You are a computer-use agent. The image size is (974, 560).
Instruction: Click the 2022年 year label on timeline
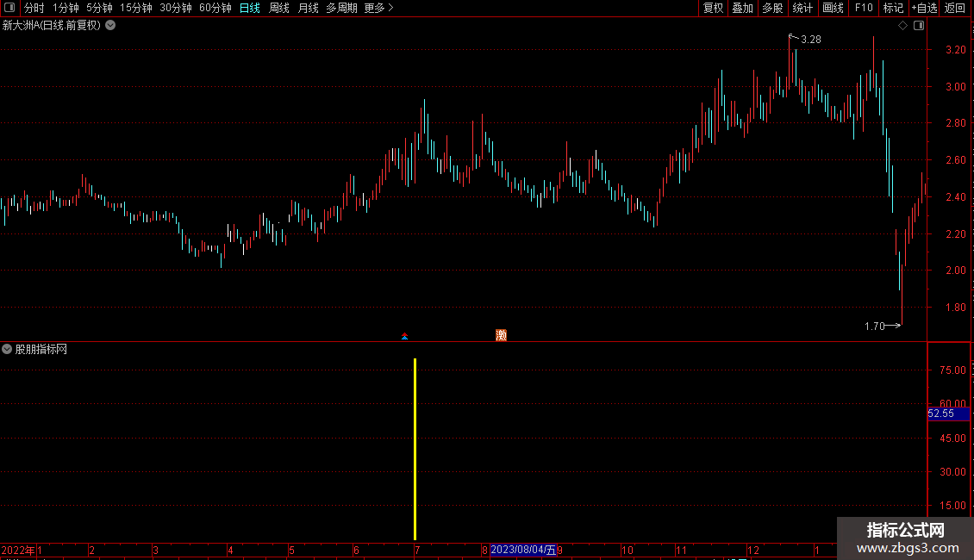click(18, 550)
